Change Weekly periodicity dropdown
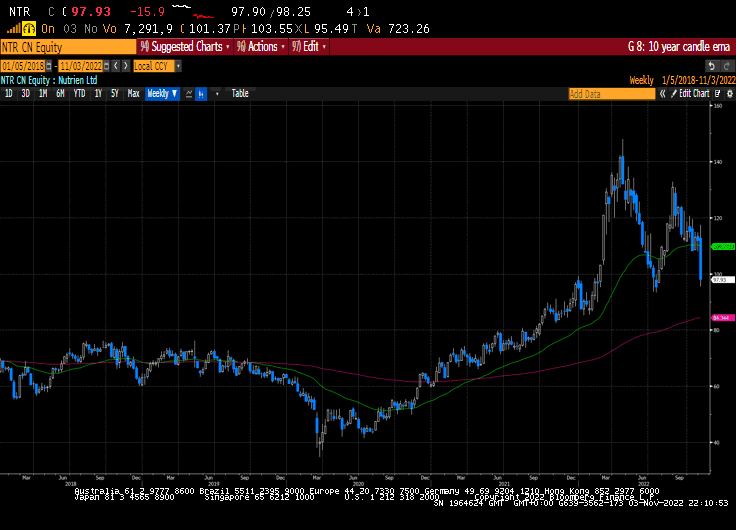Image resolution: width=736 pixels, height=530 pixels. tap(162, 94)
